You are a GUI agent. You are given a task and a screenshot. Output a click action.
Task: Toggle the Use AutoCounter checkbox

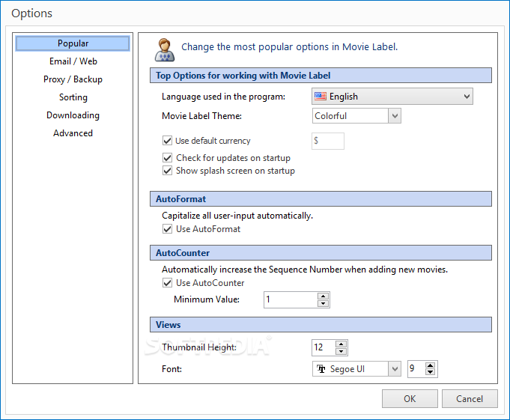point(167,283)
